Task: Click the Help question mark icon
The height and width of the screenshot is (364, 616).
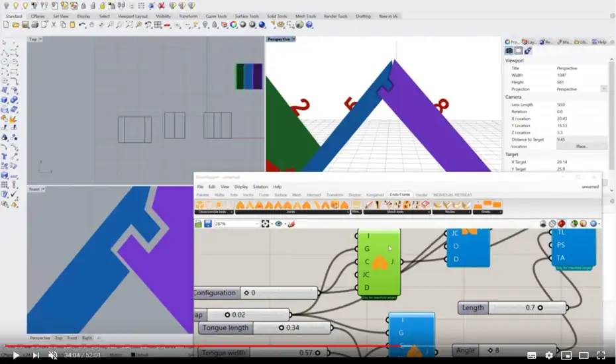Action: click(x=309, y=24)
